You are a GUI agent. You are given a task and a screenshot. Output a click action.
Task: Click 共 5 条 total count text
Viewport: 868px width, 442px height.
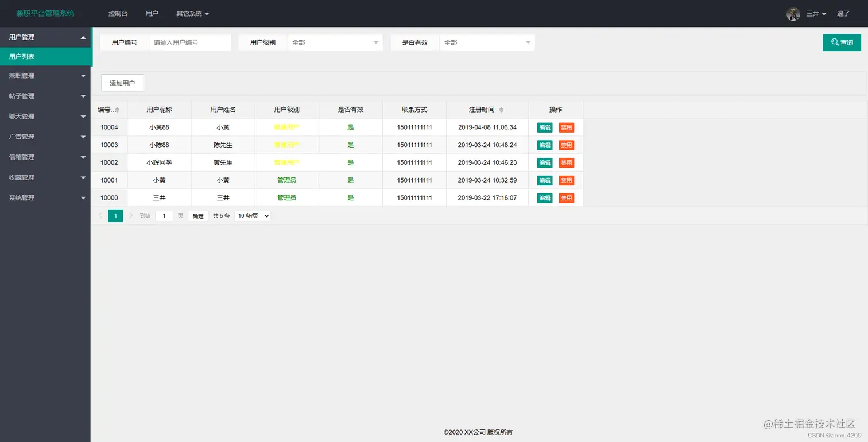pos(222,216)
